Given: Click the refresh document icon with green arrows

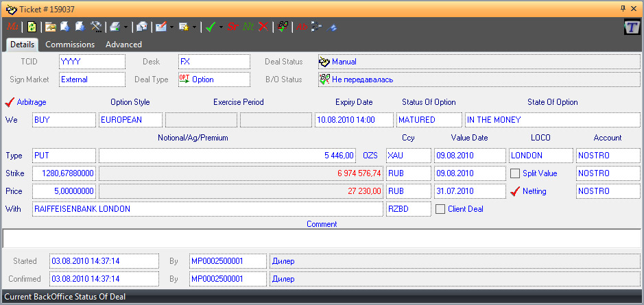Looking at the screenshot, I should [32, 27].
